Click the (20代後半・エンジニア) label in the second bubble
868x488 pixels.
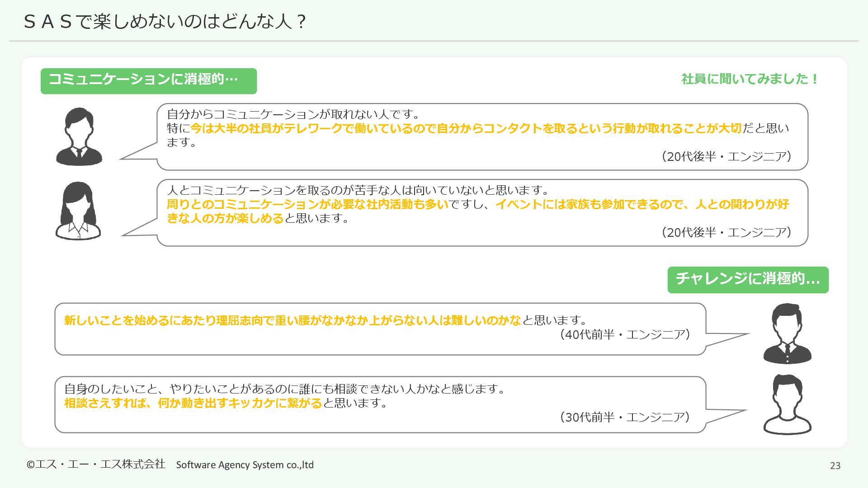[x=726, y=232]
